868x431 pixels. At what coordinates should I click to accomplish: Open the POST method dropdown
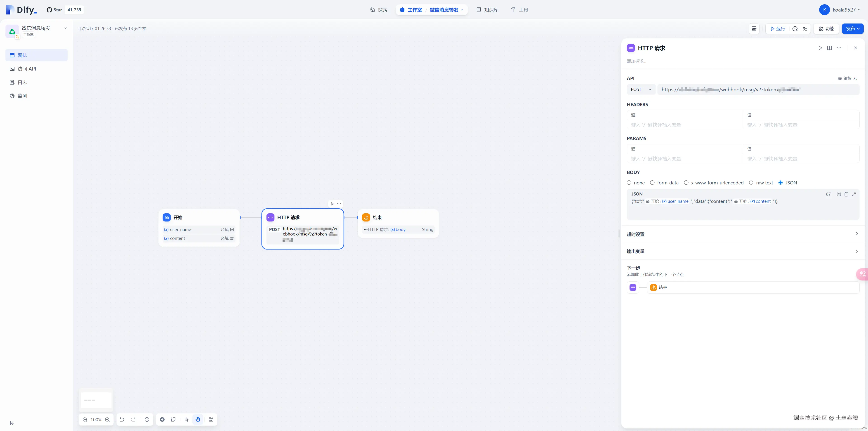point(641,89)
